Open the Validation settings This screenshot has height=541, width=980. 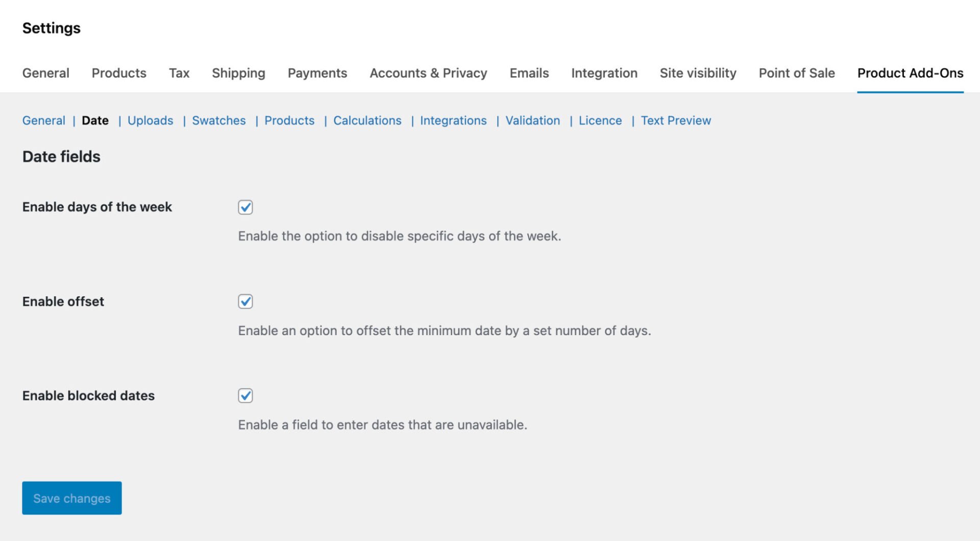(x=532, y=121)
